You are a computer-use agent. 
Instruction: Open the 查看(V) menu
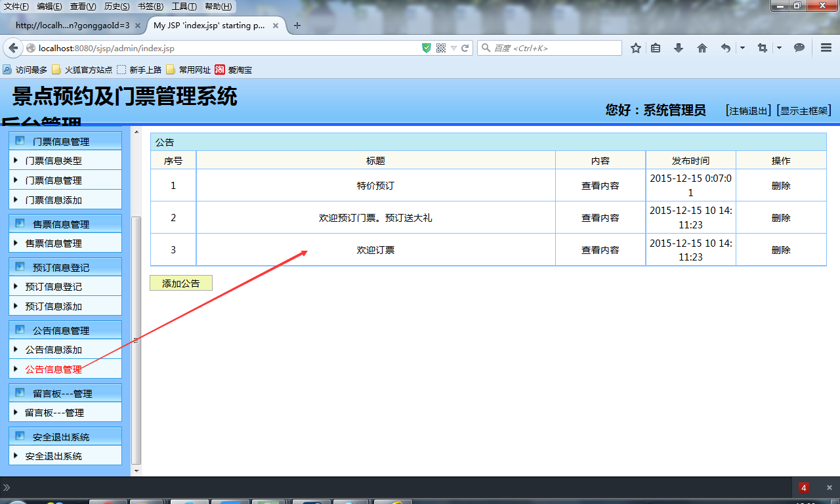click(x=83, y=7)
